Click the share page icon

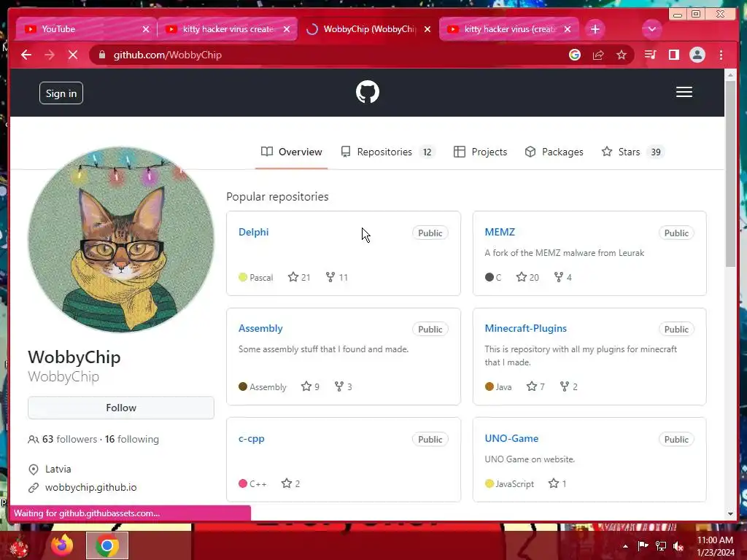tap(598, 55)
